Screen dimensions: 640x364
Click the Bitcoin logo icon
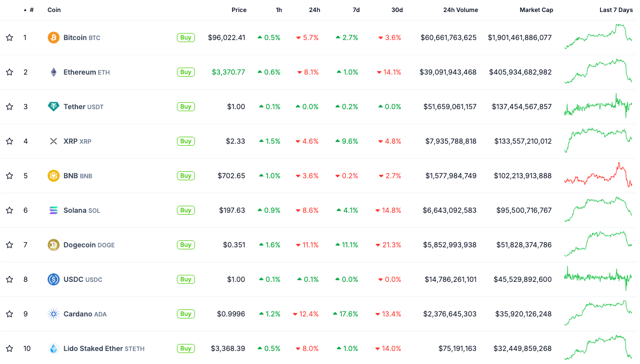pos(54,38)
